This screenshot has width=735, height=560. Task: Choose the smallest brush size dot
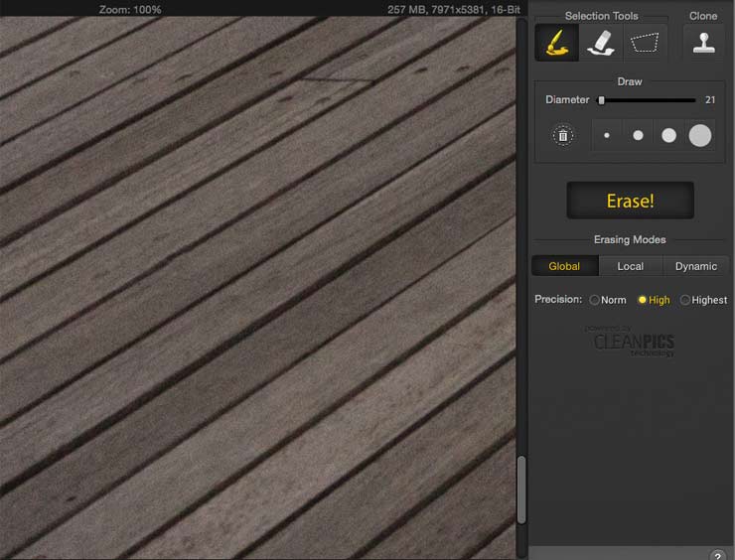[607, 135]
